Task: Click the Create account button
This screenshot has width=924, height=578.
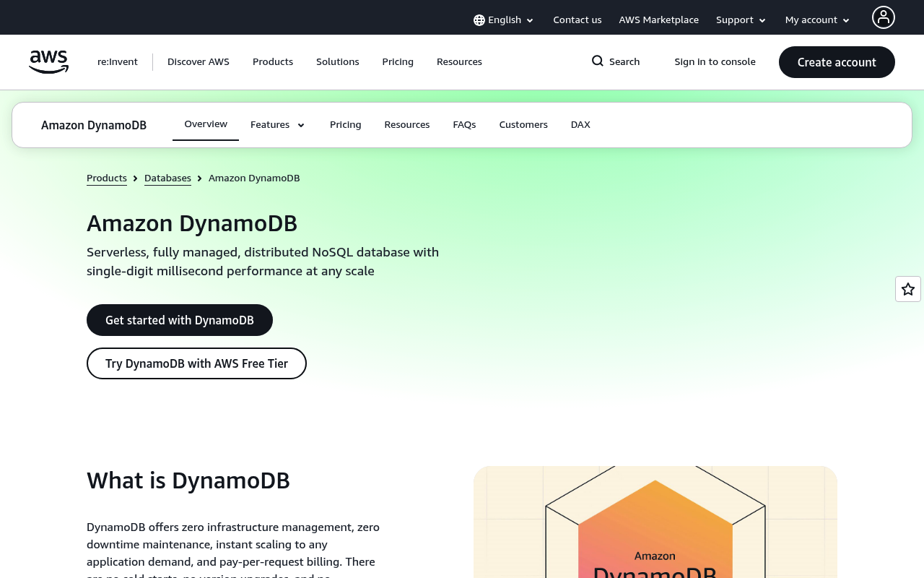Action: pos(837,62)
